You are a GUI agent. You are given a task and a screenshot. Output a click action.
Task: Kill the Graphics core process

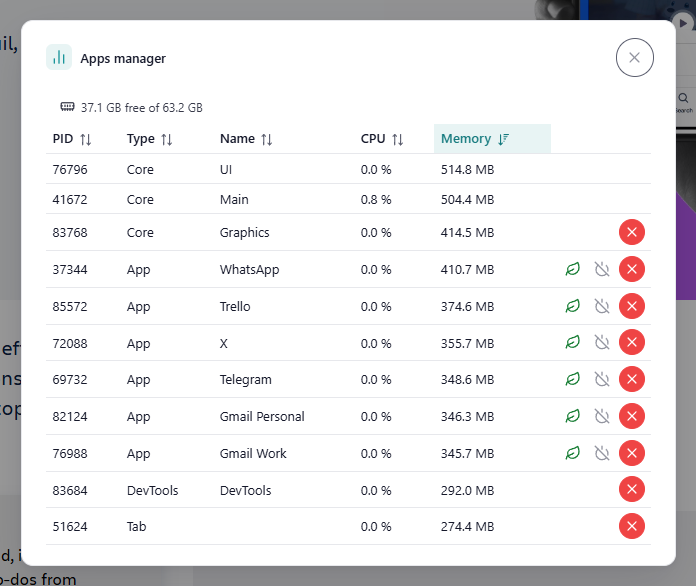click(x=632, y=232)
